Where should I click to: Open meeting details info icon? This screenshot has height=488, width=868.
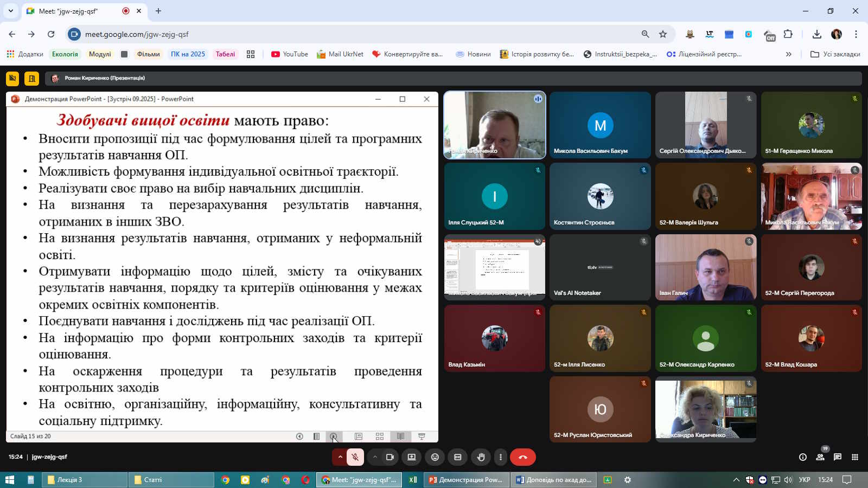point(803,457)
